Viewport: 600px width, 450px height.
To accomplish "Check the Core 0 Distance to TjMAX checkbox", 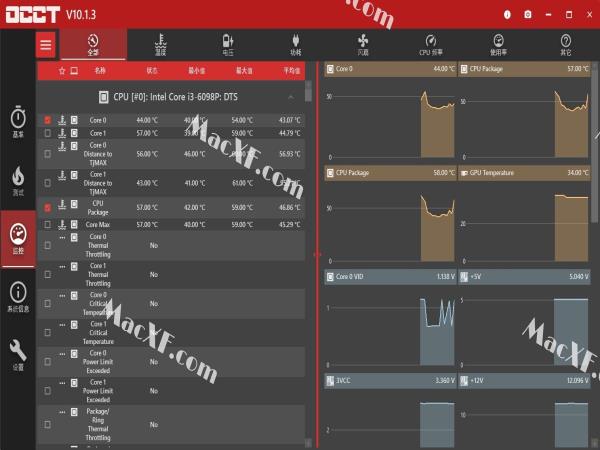I will coord(47,154).
